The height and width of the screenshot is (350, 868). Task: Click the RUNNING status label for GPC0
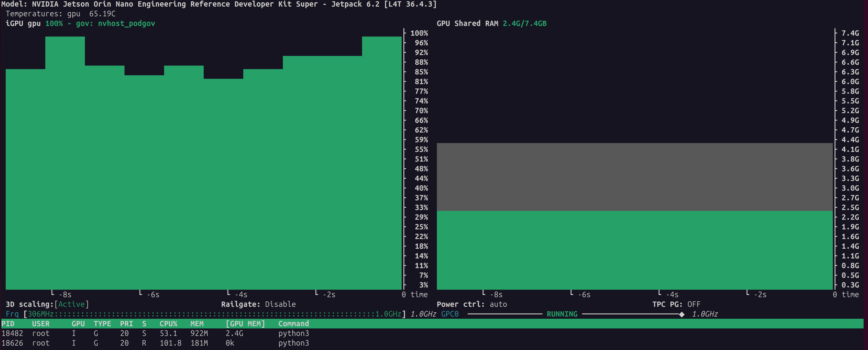pos(562,314)
